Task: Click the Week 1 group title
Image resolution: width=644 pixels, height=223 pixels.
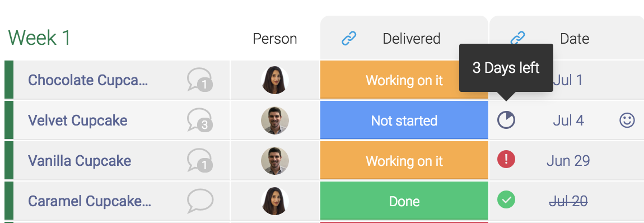Action: 39,38
